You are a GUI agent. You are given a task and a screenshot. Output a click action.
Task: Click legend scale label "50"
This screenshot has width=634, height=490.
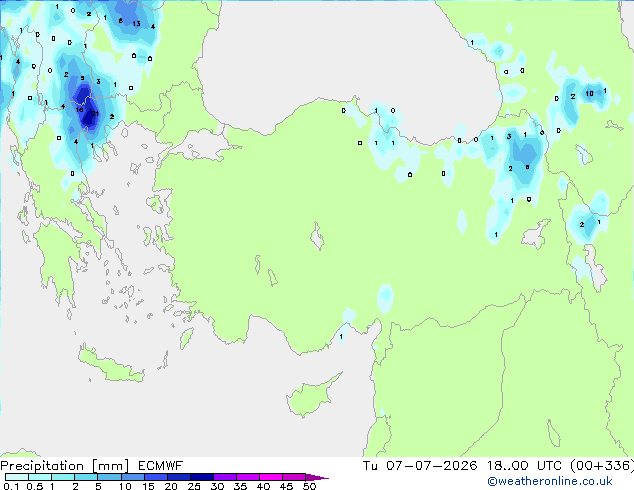coord(309,486)
